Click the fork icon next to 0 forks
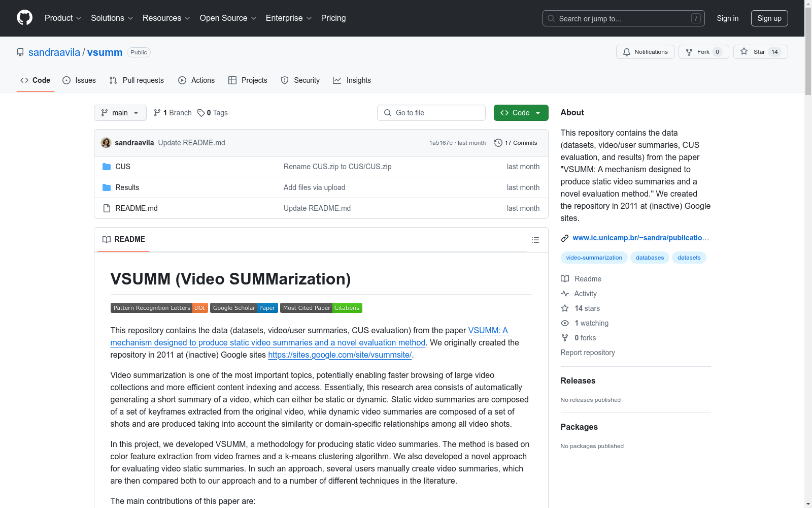 565,338
